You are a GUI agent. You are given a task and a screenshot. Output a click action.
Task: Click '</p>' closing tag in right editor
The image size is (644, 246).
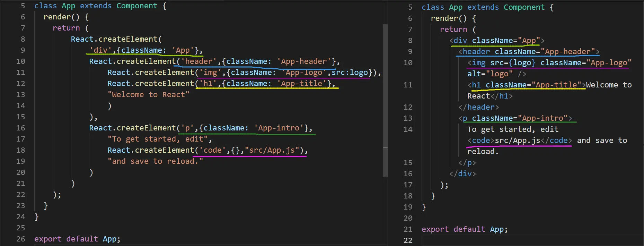(x=467, y=163)
